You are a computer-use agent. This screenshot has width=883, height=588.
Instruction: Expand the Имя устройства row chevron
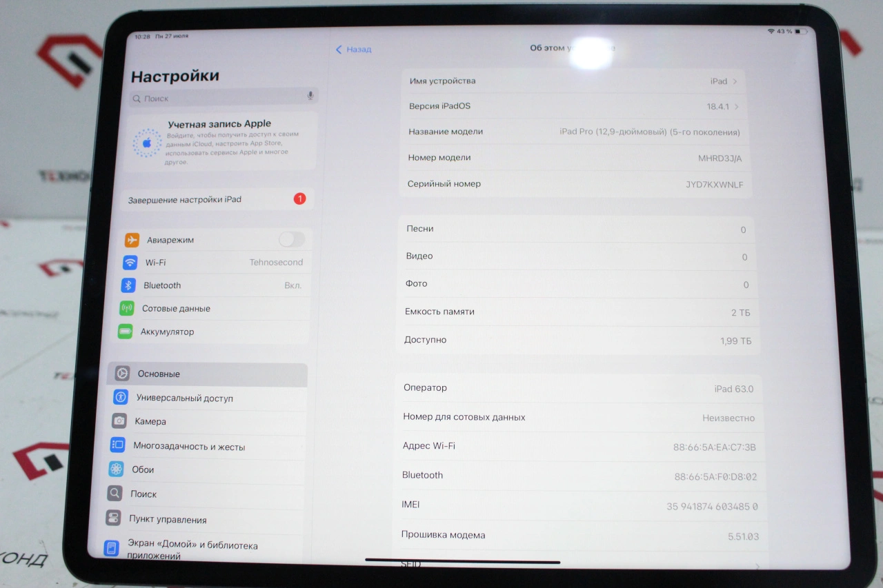[x=735, y=81]
